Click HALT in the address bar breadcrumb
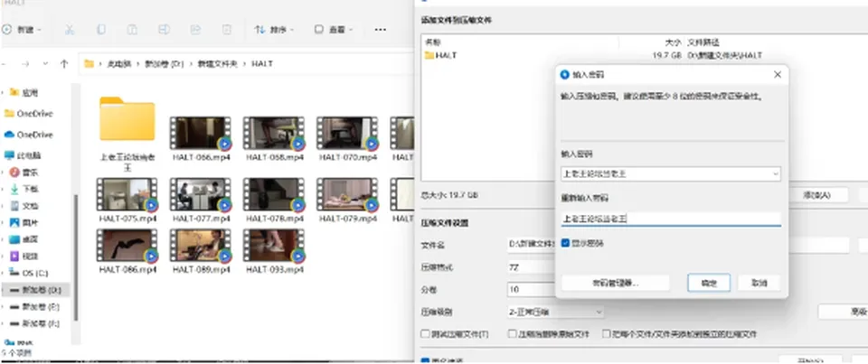 point(262,63)
